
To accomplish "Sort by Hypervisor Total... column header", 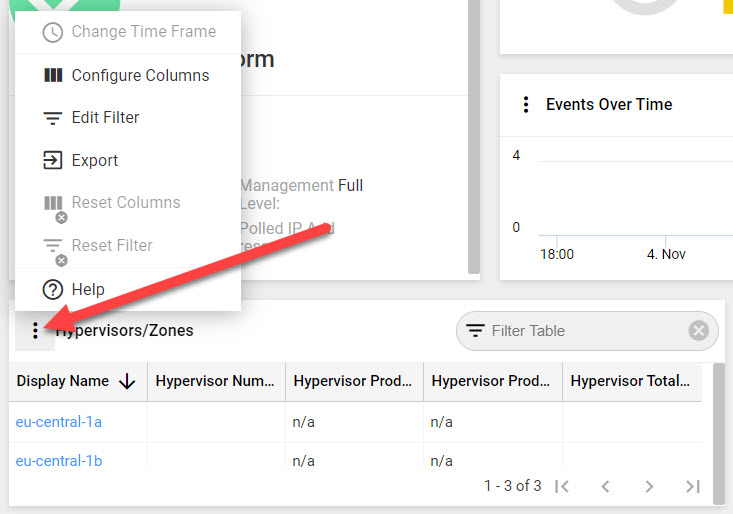I will (630, 381).
